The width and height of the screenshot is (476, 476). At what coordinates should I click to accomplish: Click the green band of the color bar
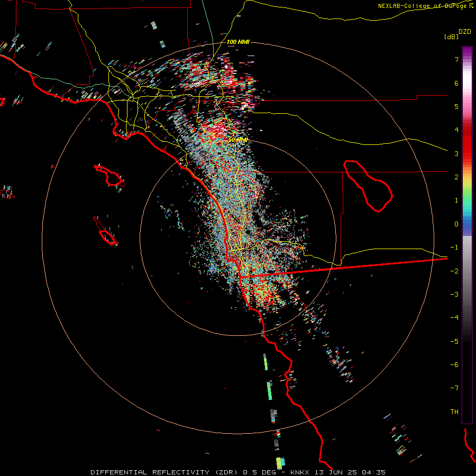pyautogui.click(x=467, y=196)
